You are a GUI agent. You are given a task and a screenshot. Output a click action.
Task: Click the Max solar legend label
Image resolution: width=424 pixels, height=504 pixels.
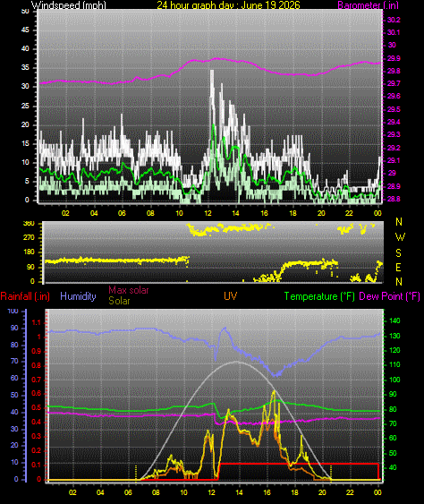tap(129, 290)
